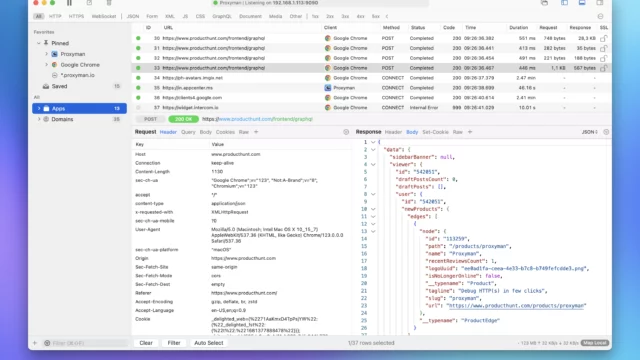Click the add button at the sidebar bottom
Image resolution: width=640 pixels, height=360 pixels.
(x=35, y=343)
